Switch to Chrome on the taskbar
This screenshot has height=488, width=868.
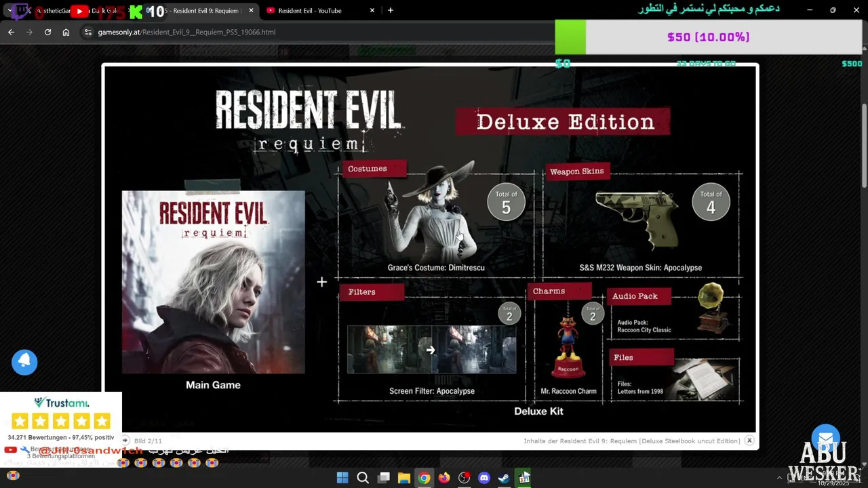pos(424,478)
